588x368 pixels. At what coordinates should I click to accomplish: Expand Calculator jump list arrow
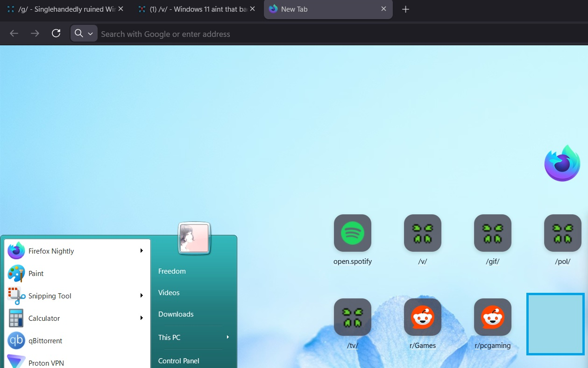coord(142,318)
